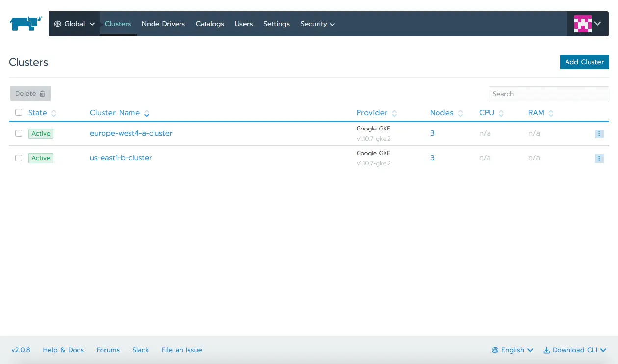The width and height of the screenshot is (618, 364).
Task: Click Google GKE provider text for europe-west4-a-cluster
Action: [374, 129]
